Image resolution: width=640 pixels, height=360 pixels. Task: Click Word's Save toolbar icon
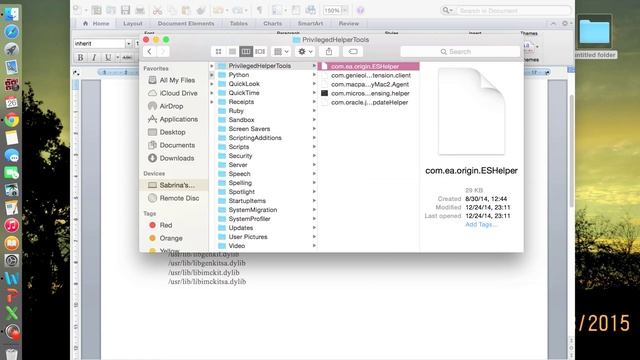coord(125,10)
